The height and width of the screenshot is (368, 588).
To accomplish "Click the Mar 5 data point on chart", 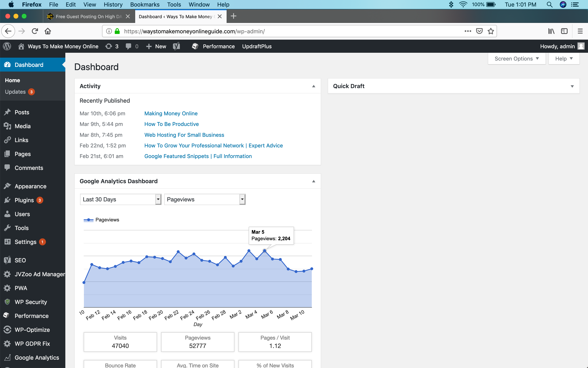I will tap(265, 250).
